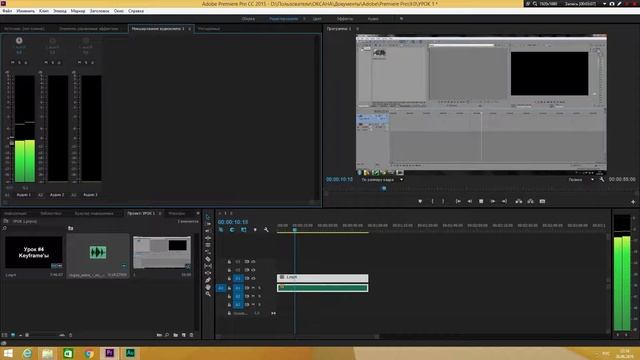The width and height of the screenshot is (640, 360).
Task: Step forward one frame in Program monitor
Action: (493, 201)
